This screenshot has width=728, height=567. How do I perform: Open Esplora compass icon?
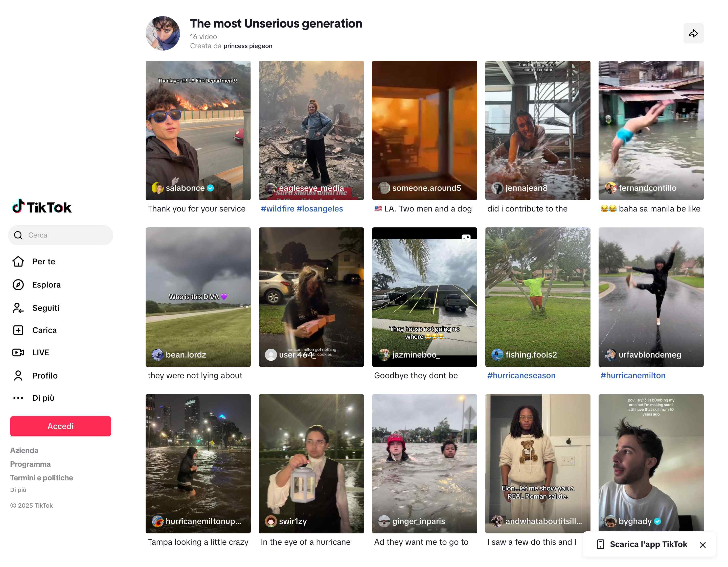18,285
